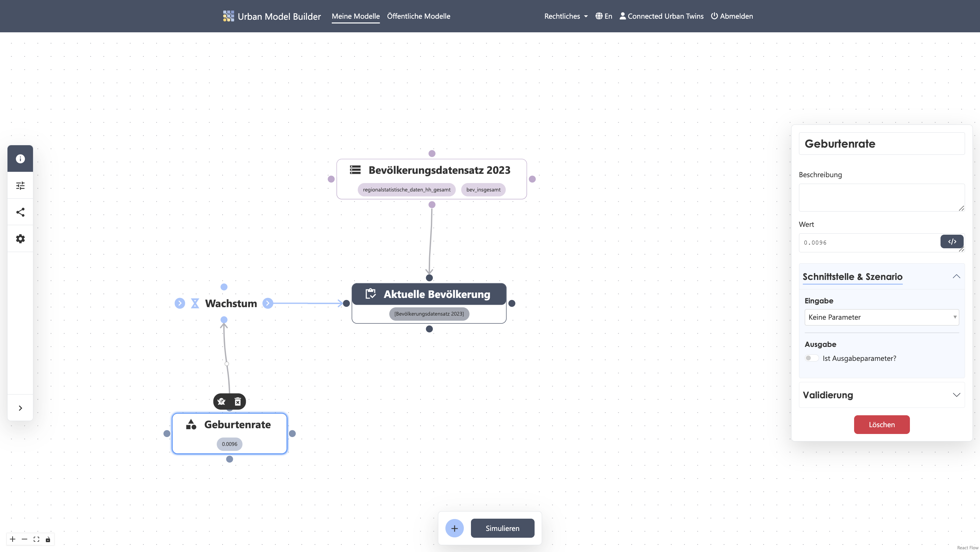Click the user icon for Connected Urban Twins
Viewport: 980px width, 552px height.
(623, 16)
